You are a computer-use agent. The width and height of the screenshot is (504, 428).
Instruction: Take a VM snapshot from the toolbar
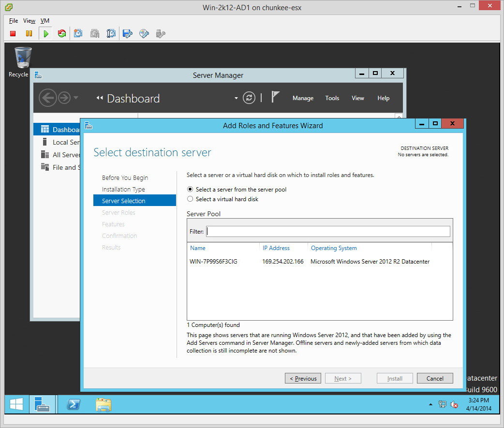[x=78, y=33]
